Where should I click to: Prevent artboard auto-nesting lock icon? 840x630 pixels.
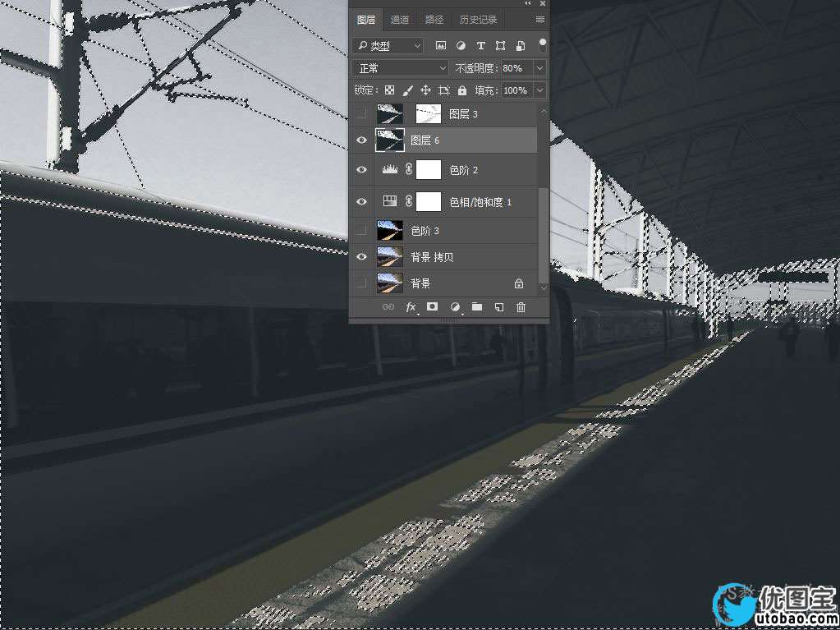pyautogui.click(x=444, y=90)
